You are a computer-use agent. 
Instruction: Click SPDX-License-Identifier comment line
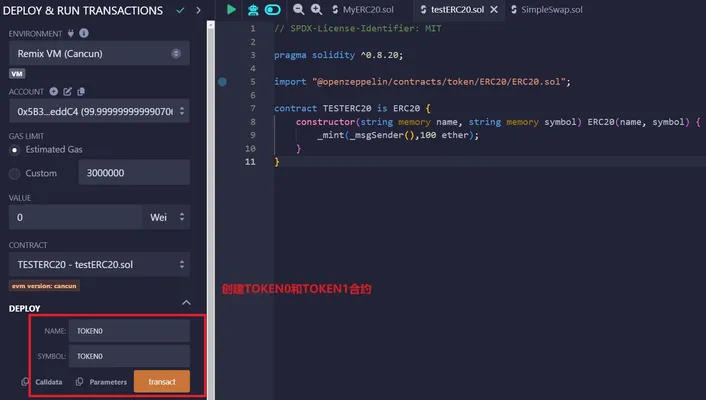point(358,28)
